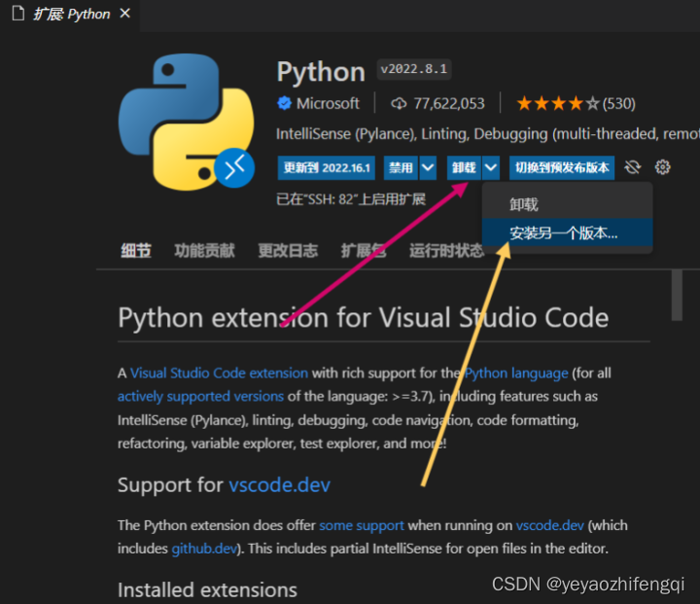Choose 卸载 from the dropdown menu
The image size is (700, 604).
567,204
